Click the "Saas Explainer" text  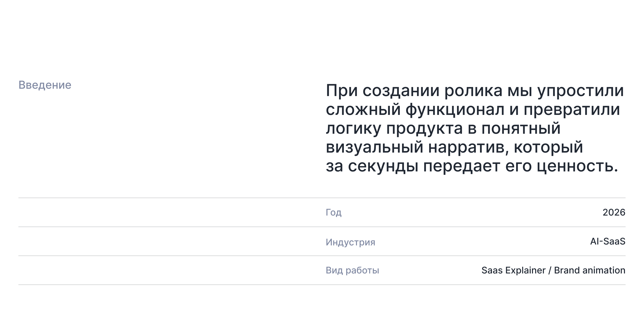(x=514, y=270)
